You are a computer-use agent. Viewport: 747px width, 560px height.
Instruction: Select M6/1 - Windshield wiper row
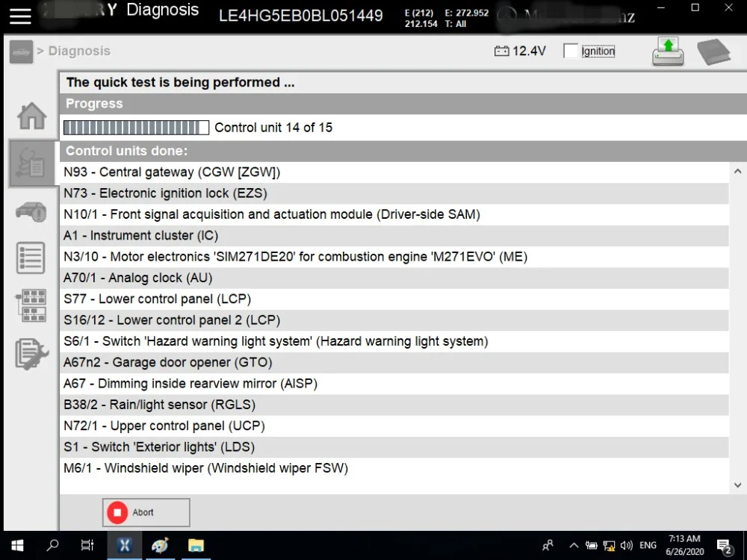click(x=394, y=468)
